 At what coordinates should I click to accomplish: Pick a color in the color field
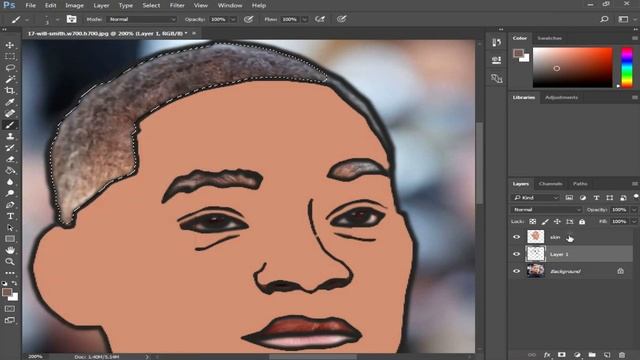tap(572, 67)
